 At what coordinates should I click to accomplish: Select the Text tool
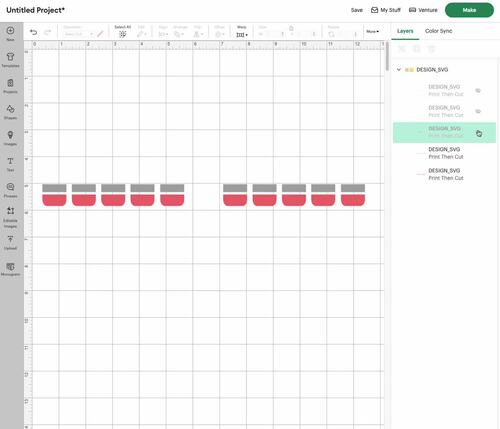coord(10,164)
